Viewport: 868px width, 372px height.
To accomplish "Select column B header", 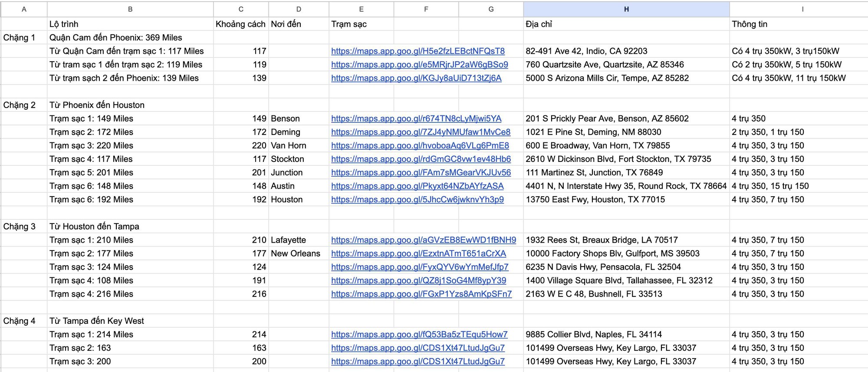I will 130,9.
